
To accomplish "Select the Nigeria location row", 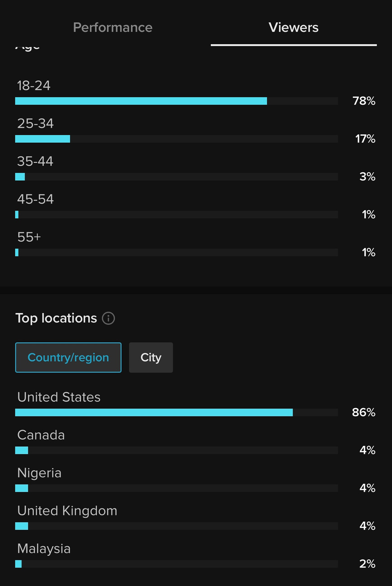I will (x=196, y=480).
